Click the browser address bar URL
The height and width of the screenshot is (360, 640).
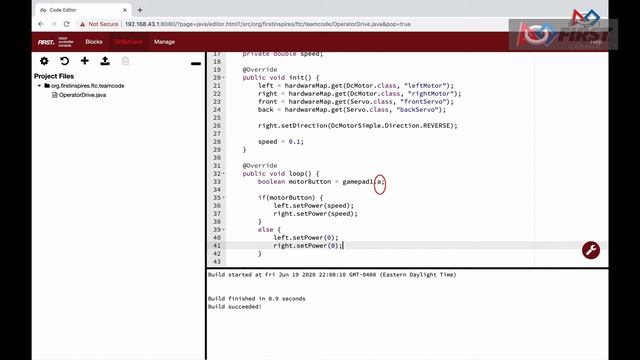coord(268,24)
